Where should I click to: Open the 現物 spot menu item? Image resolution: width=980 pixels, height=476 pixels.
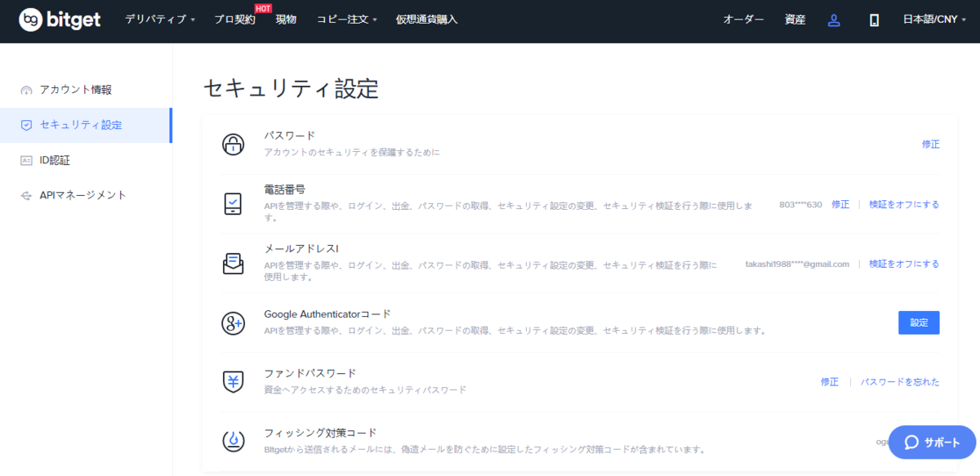pyautogui.click(x=286, y=20)
